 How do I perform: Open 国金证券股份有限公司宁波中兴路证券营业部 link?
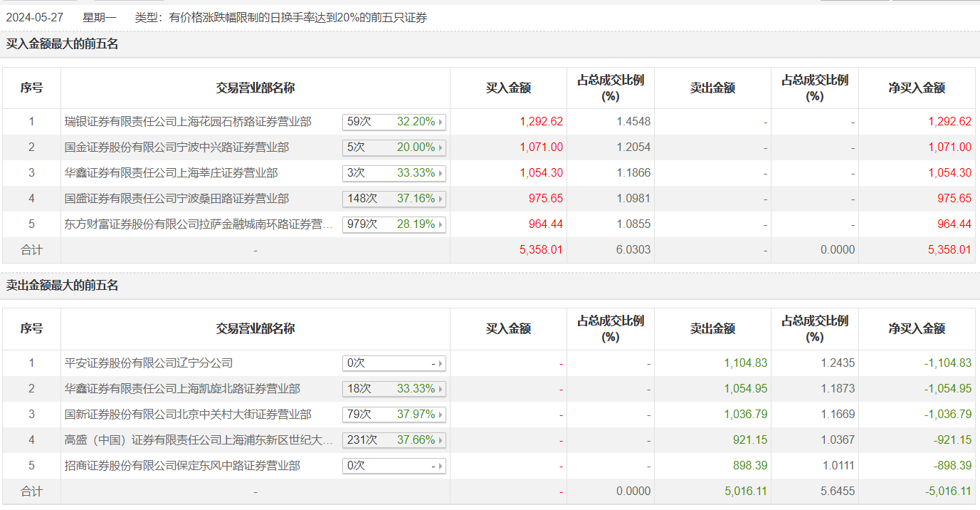(176, 147)
